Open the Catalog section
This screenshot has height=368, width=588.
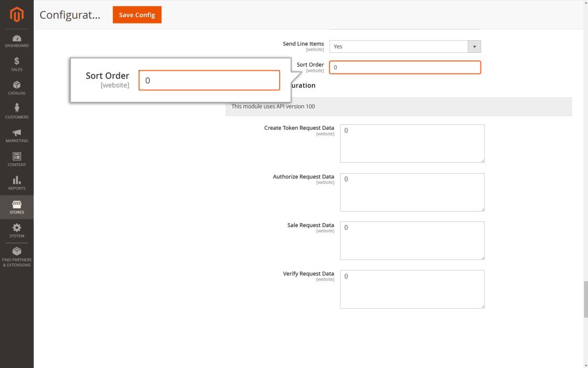[x=17, y=87]
